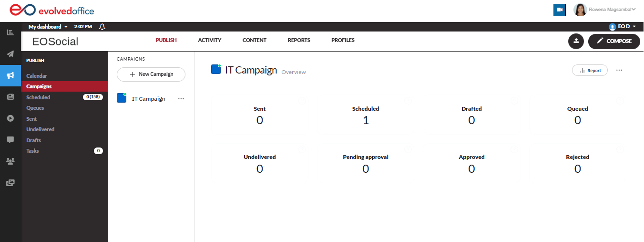644x242 pixels.
Task: Click the blue IT Campaign color square in header
Action: [x=215, y=70]
